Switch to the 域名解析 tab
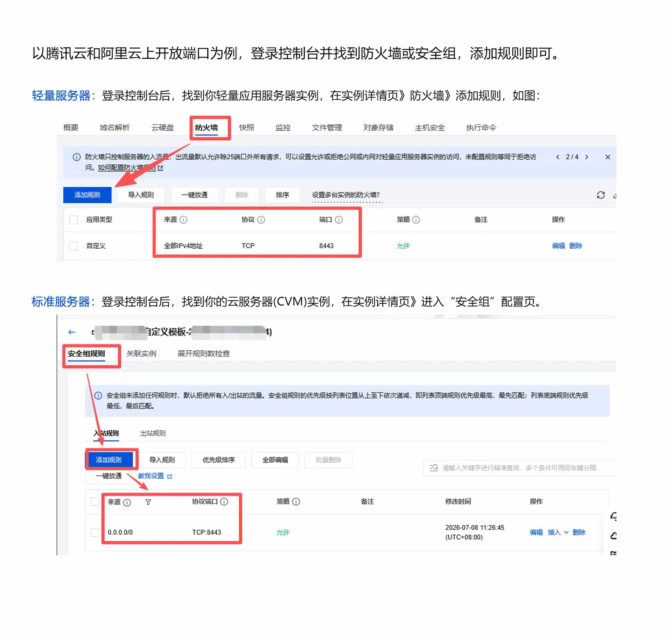This screenshot has height=640, width=672. pyautogui.click(x=114, y=127)
